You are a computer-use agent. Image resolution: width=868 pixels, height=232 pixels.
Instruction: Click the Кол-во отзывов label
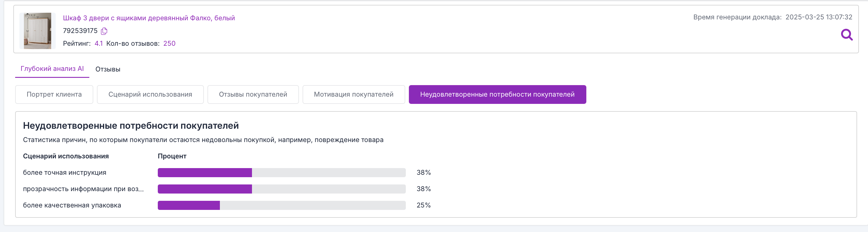pos(133,44)
